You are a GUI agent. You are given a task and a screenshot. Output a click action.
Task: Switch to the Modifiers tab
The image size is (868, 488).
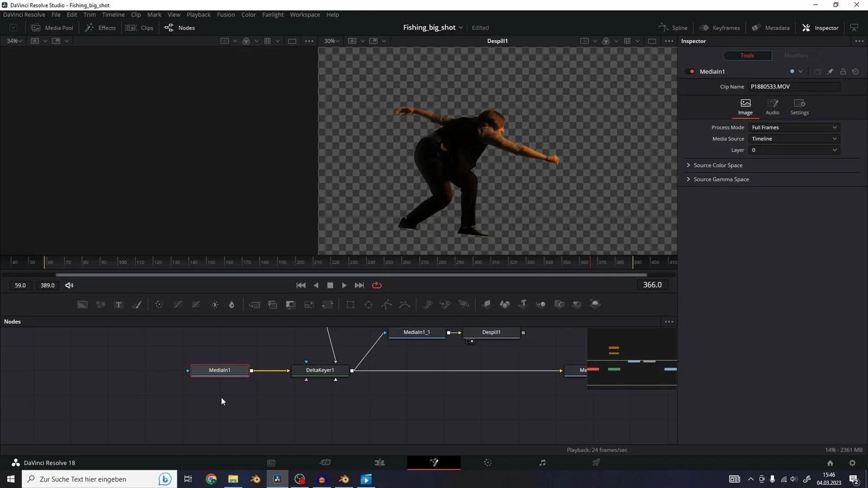pos(796,55)
